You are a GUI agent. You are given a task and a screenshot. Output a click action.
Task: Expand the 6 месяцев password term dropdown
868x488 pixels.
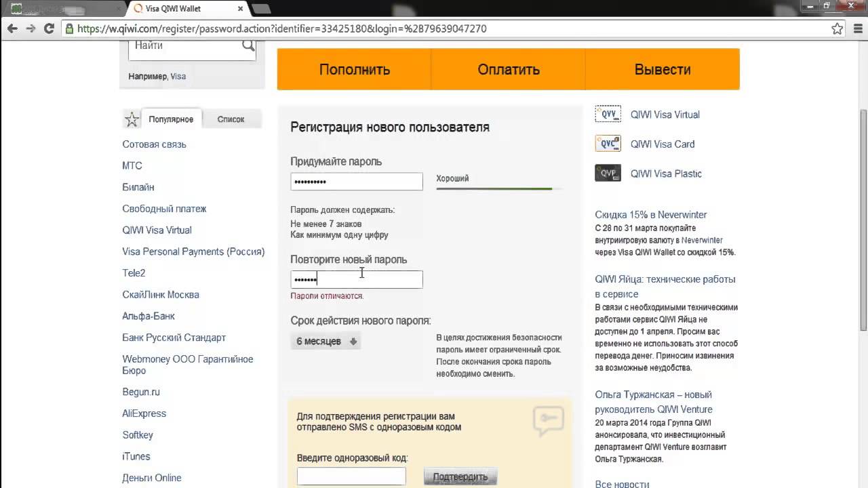click(x=326, y=342)
